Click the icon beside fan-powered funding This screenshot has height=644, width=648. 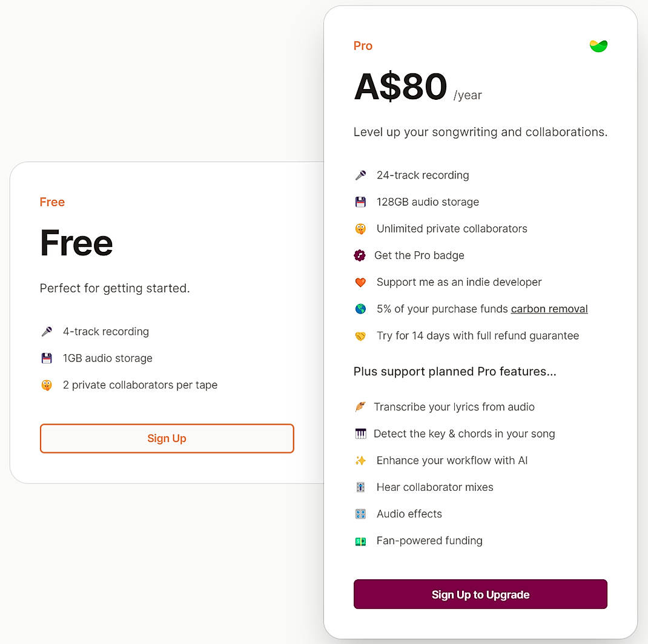click(360, 540)
